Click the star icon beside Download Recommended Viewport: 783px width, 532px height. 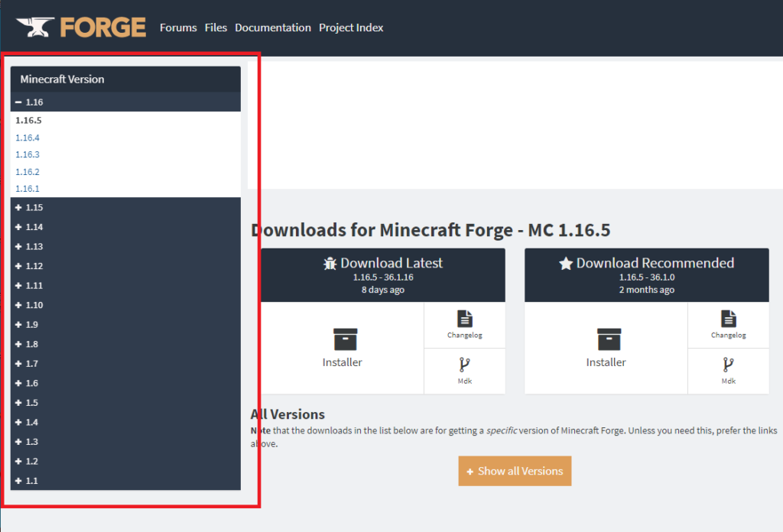click(566, 264)
